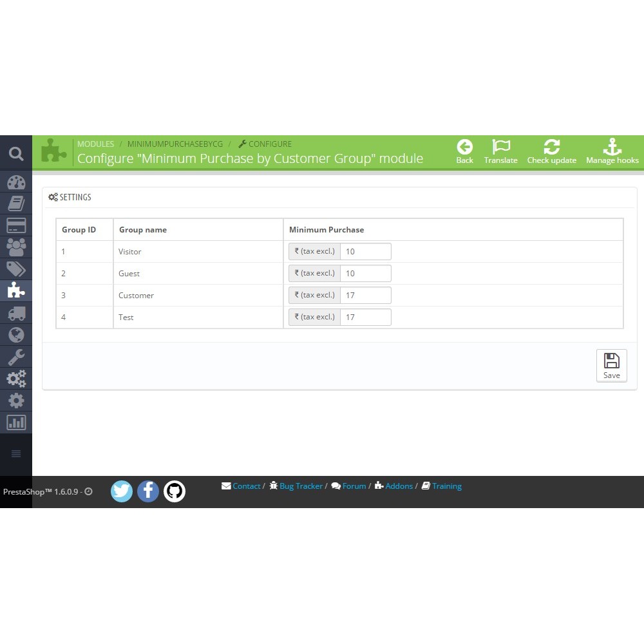
Task: Open the Stats bar chart icon in sidebar
Action: (16, 422)
